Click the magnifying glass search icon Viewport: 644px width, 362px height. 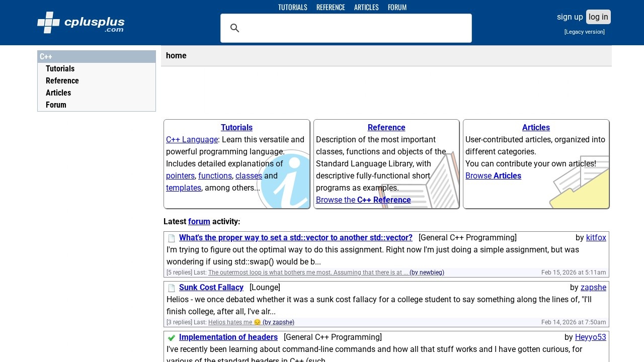pos(234,28)
